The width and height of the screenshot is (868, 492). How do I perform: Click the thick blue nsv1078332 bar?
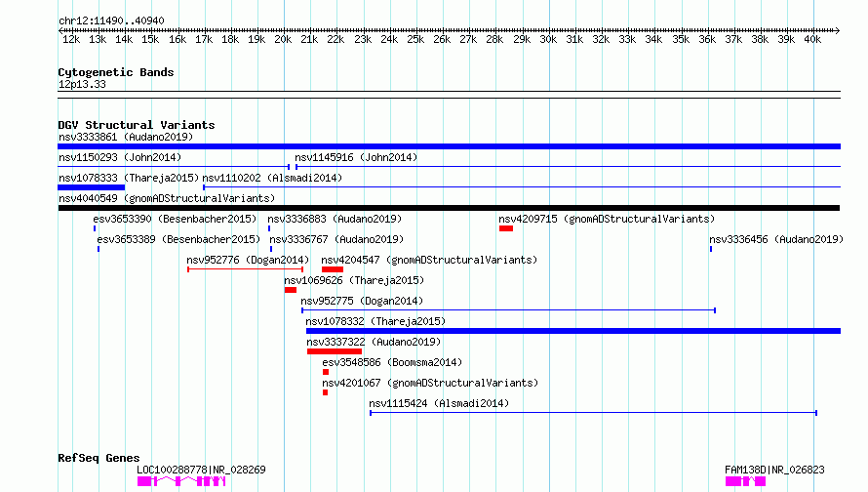point(573,331)
